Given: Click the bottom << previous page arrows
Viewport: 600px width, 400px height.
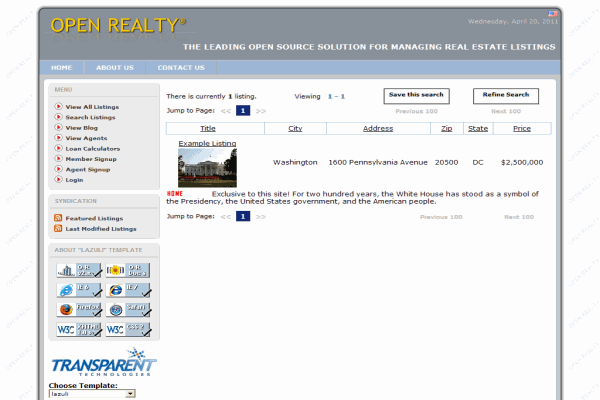Looking at the screenshot, I should tap(226, 217).
